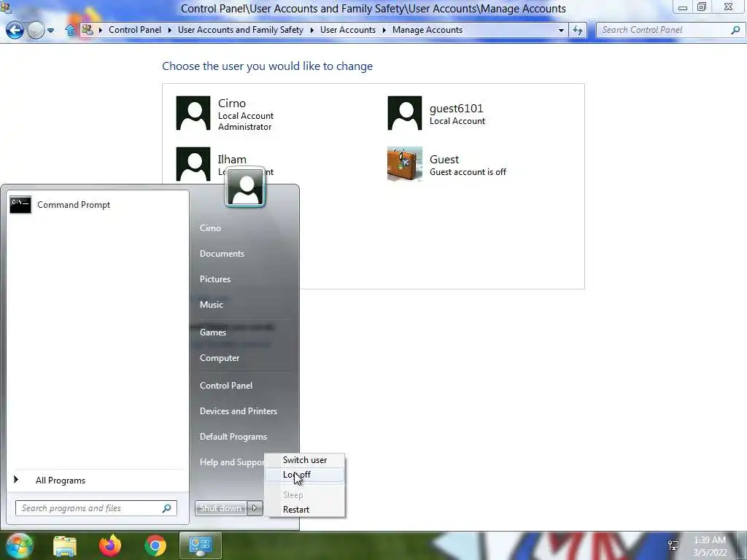Click the User Accounts icon in address bar
Screen dimensions: 747x560
coord(88,30)
